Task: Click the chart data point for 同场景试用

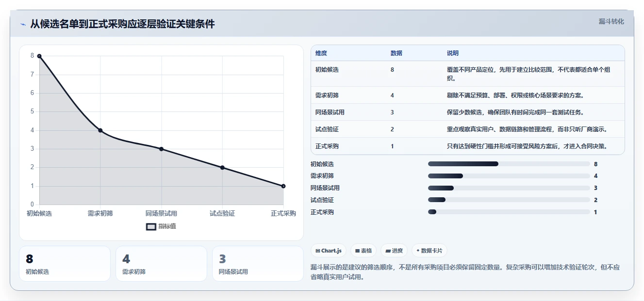Action: (x=161, y=149)
